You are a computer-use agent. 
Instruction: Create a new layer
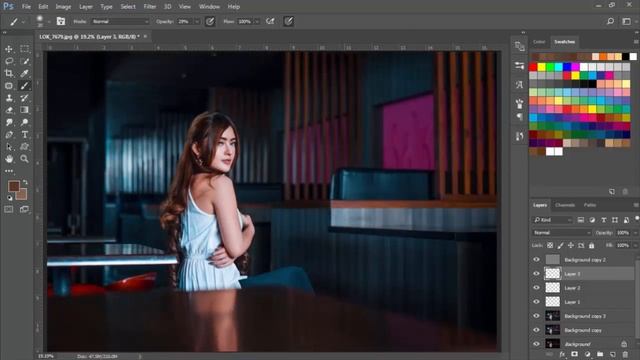point(613,354)
